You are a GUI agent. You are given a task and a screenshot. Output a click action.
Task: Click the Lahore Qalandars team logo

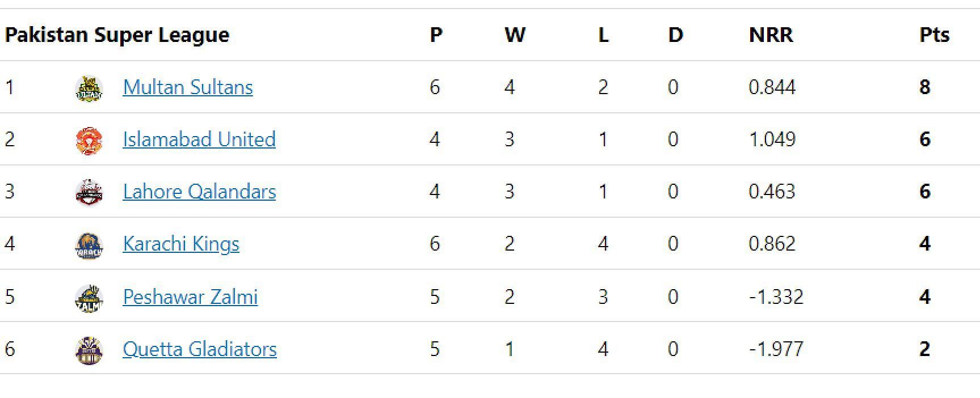click(89, 192)
